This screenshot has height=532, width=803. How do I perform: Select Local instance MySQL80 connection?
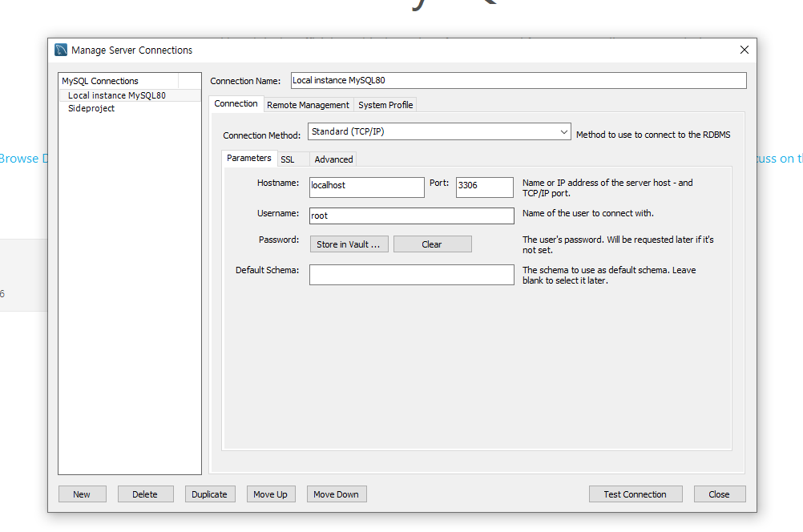click(130, 95)
